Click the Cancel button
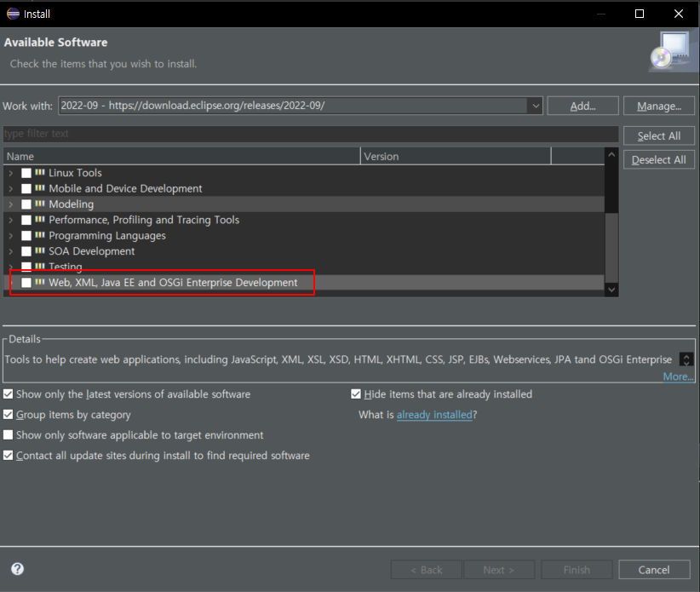The width and height of the screenshot is (700, 592). click(x=654, y=570)
